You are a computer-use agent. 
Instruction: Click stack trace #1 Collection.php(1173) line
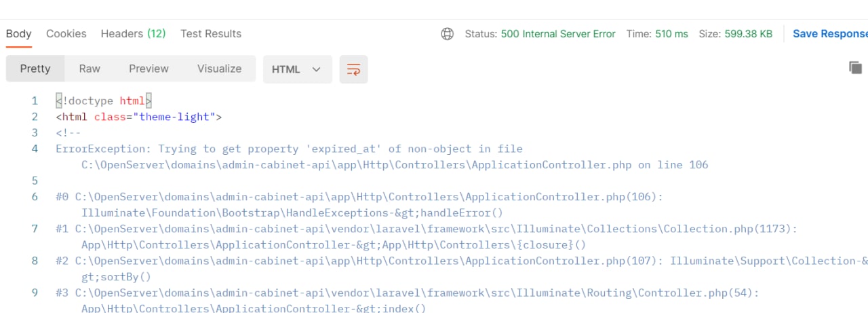click(427, 229)
